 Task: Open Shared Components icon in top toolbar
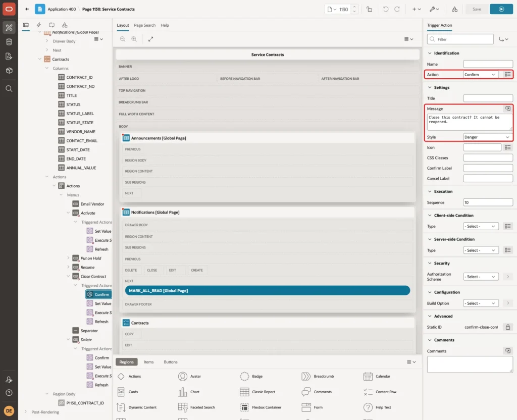pyautogui.click(x=454, y=9)
